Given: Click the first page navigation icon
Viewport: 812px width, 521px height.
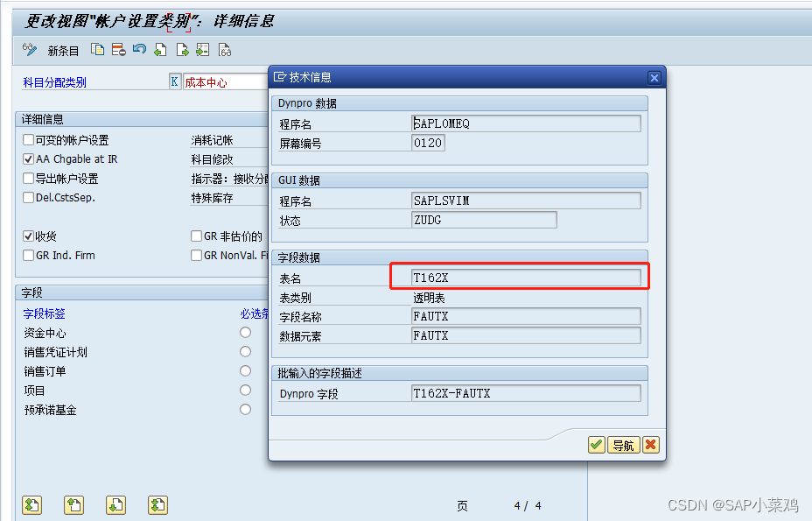Looking at the screenshot, I should click(x=31, y=505).
